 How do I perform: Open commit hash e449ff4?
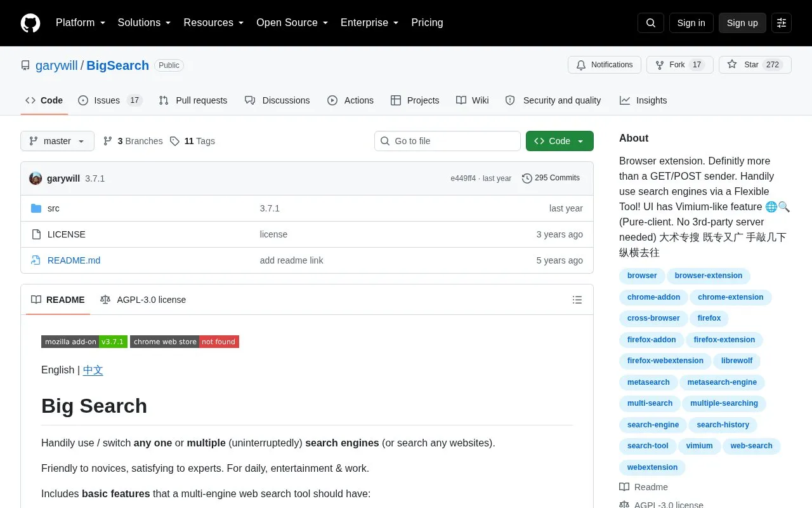pyautogui.click(x=463, y=178)
